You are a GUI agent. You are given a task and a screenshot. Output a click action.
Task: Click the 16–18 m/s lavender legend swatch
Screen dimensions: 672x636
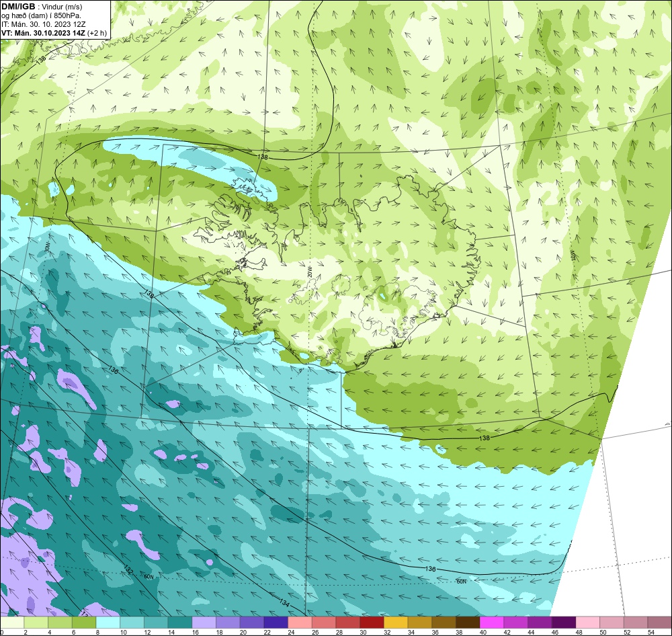[x=204, y=623]
